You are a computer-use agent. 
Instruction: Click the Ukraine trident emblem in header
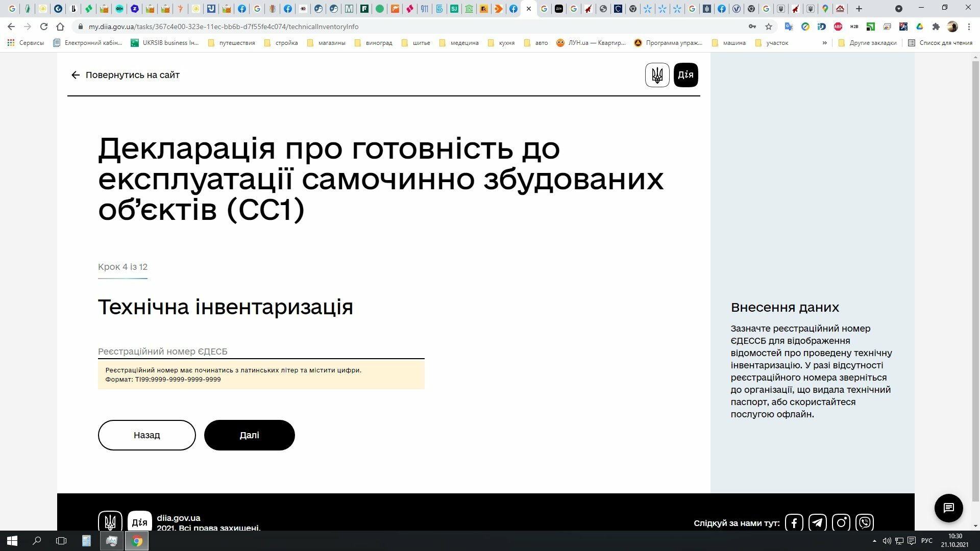(657, 75)
